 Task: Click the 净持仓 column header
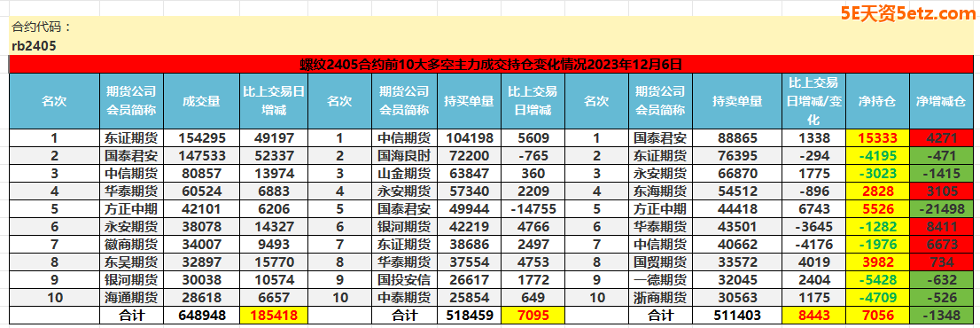pos(877,101)
